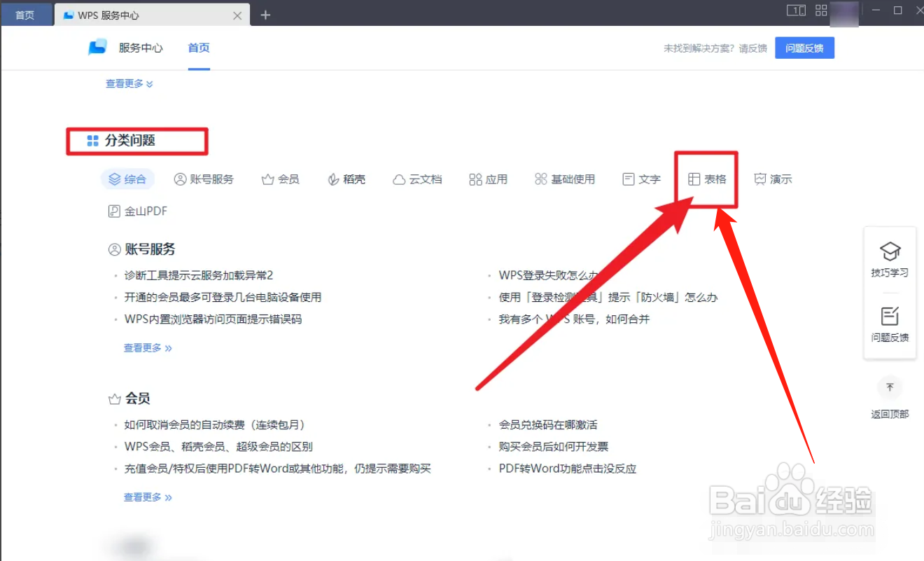Switch to the 基础使用 category tab
Viewport: 924px width, 561px height.
point(564,179)
